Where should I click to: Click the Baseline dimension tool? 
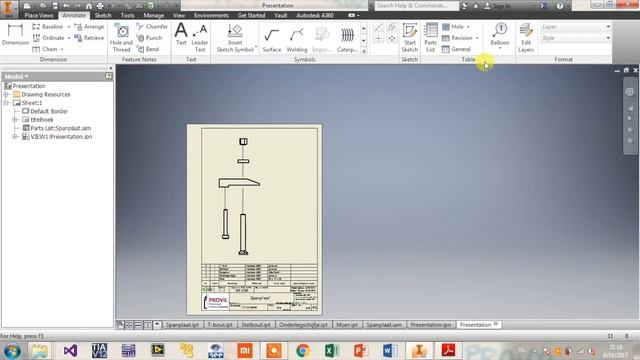48,27
